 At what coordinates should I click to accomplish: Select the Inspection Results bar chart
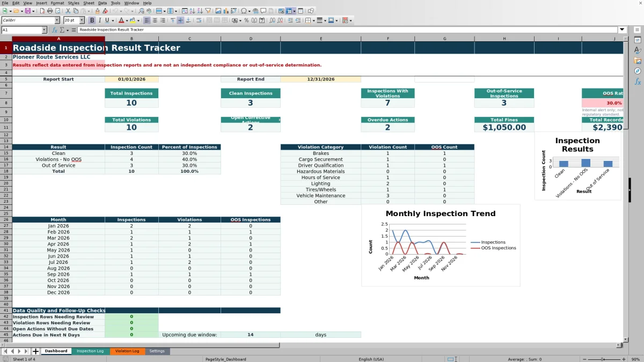click(x=577, y=166)
